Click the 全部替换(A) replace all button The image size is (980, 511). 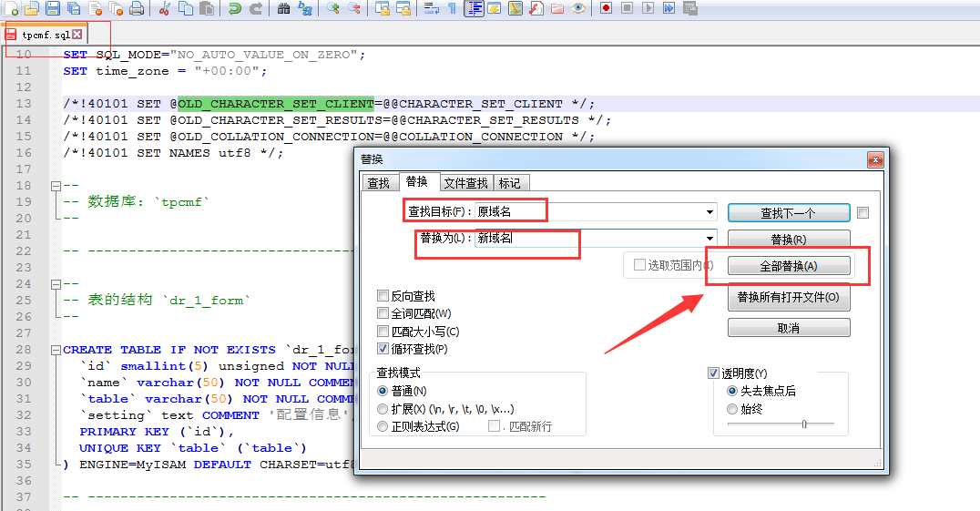click(x=789, y=266)
